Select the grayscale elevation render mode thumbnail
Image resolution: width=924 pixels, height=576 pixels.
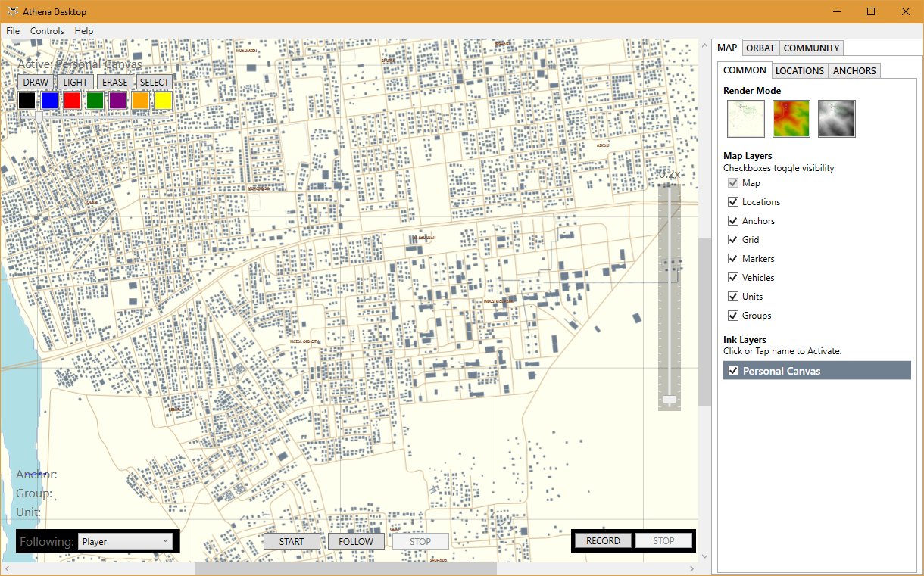(836, 119)
